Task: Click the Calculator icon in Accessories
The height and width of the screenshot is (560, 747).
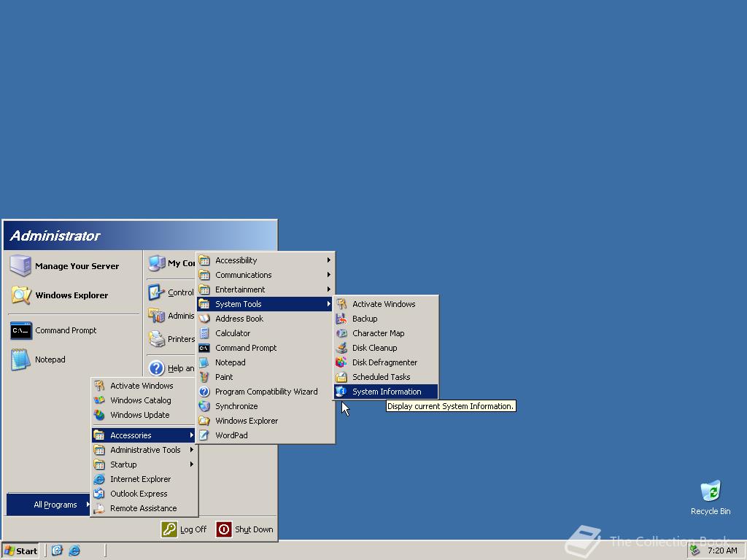Action: click(204, 333)
